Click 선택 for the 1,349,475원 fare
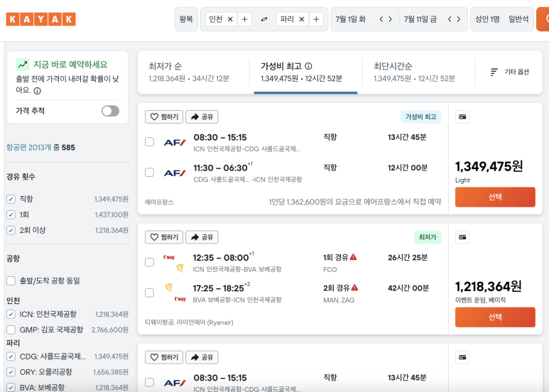The image size is (549, 392). pos(495,197)
